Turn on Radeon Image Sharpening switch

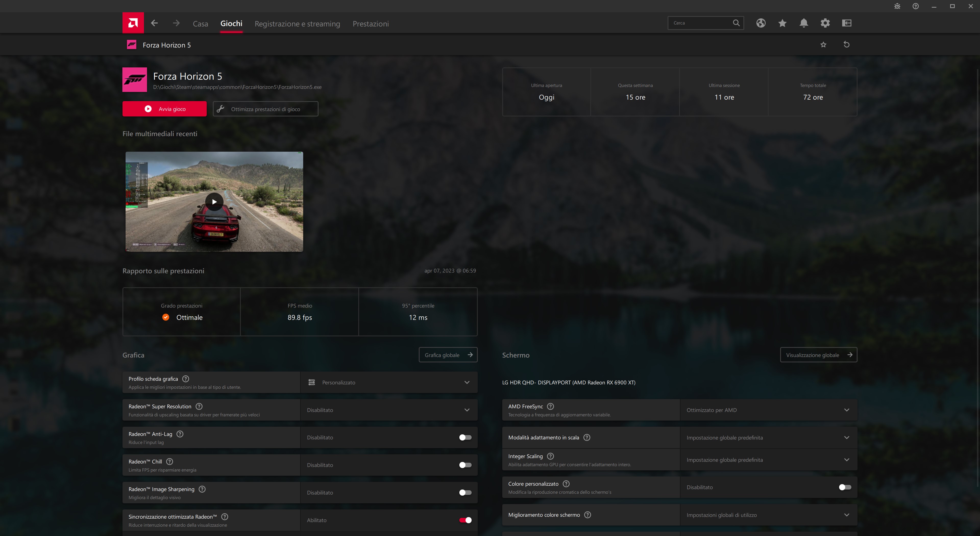point(465,493)
